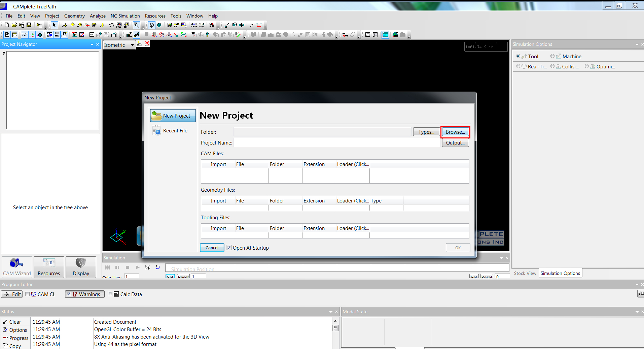Select the Recent File tab in dialog
644x349 pixels.
coord(173,130)
